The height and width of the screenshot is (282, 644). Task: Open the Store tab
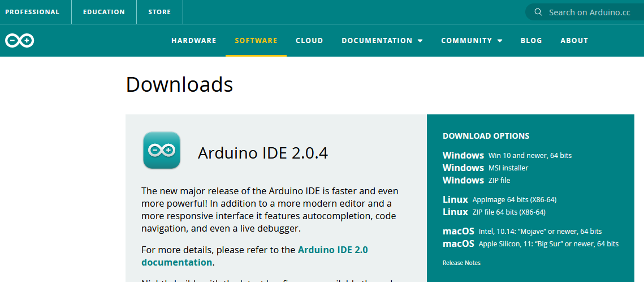pos(159,12)
